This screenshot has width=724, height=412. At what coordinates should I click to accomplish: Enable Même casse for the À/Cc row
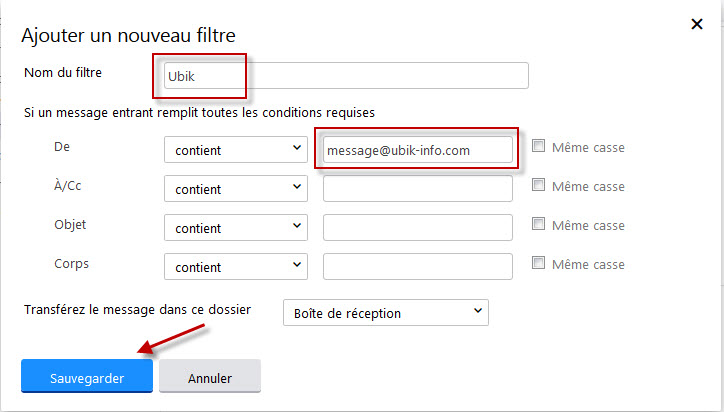pos(539,185)
